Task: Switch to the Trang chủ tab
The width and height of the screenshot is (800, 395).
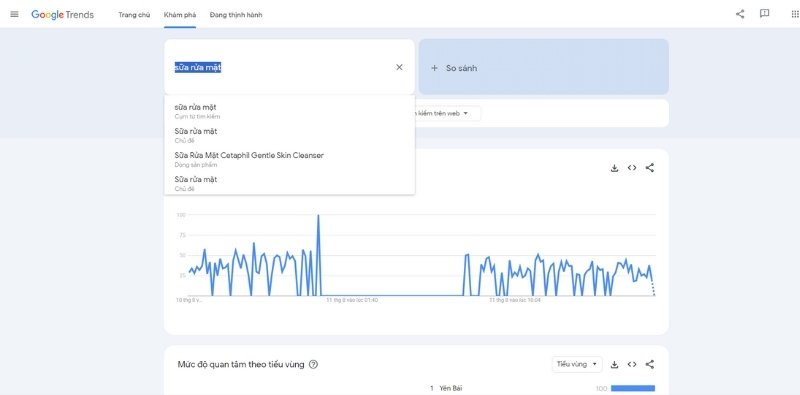Action: coord(134,15)
